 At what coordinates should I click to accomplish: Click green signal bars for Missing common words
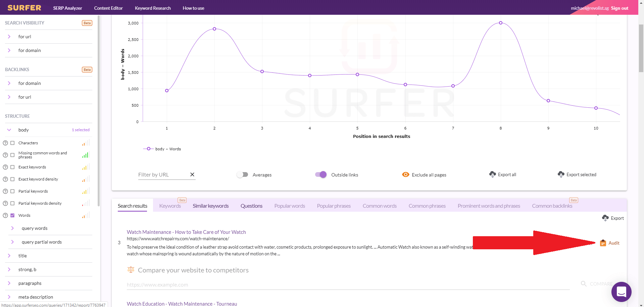click(x=86, y=155)
